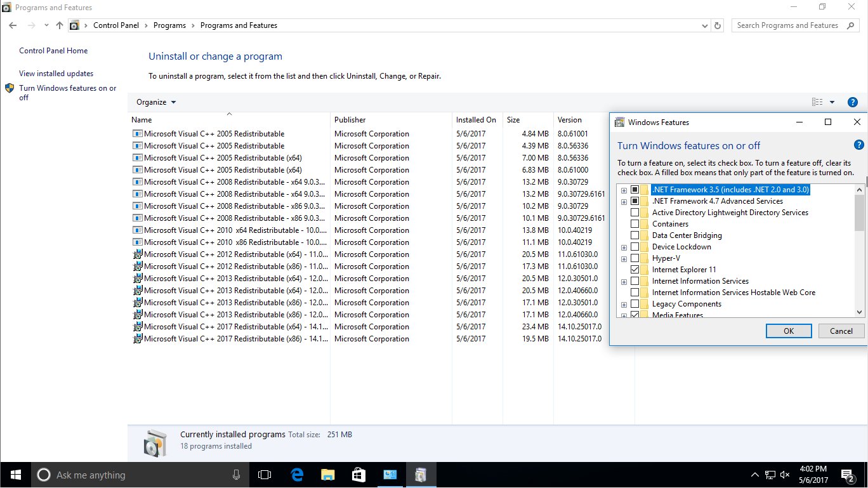Open File Explorer from the taskbar
Viewport: 868px width, 488px height.
click(x=327, y=475)
